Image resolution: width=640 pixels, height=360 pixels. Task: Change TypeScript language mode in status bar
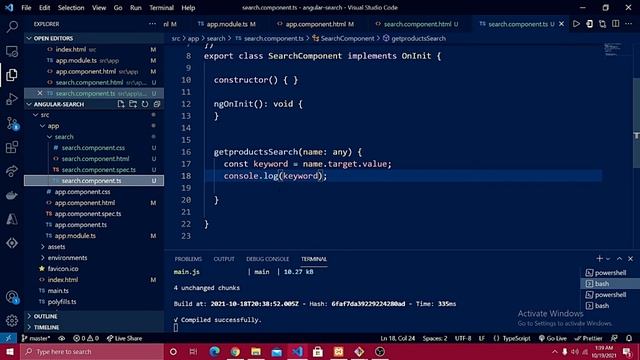tap(516, 338)
